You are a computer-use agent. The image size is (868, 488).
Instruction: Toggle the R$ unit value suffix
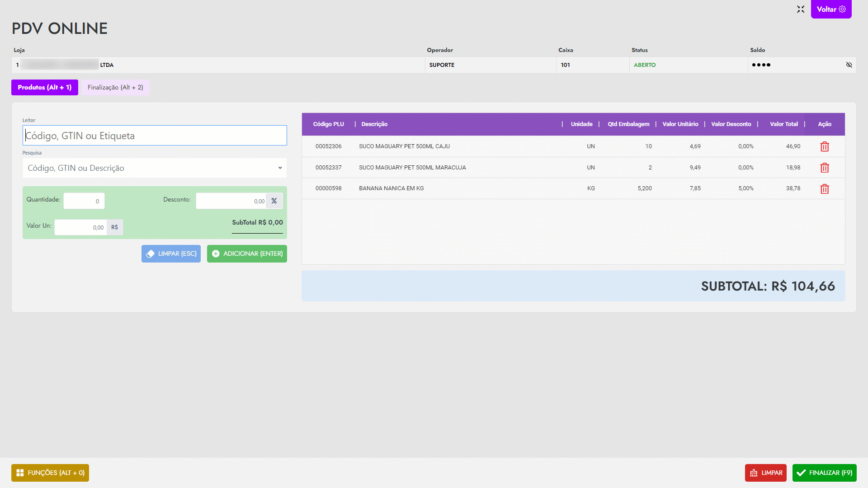point(115,227)
